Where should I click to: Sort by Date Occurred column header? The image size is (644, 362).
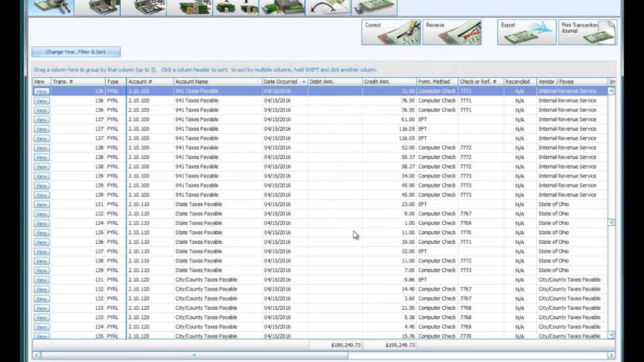point(281,81)
